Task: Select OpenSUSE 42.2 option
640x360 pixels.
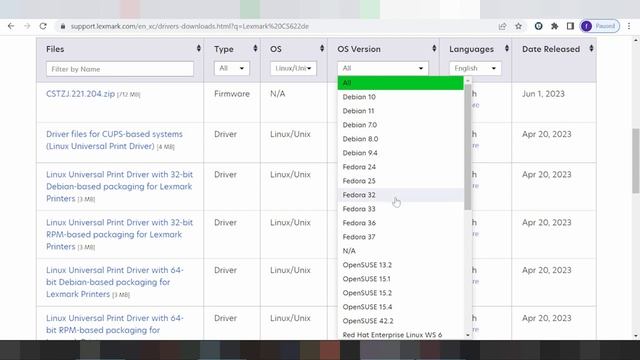Action: pyautogui.click(x=400, y=321)
